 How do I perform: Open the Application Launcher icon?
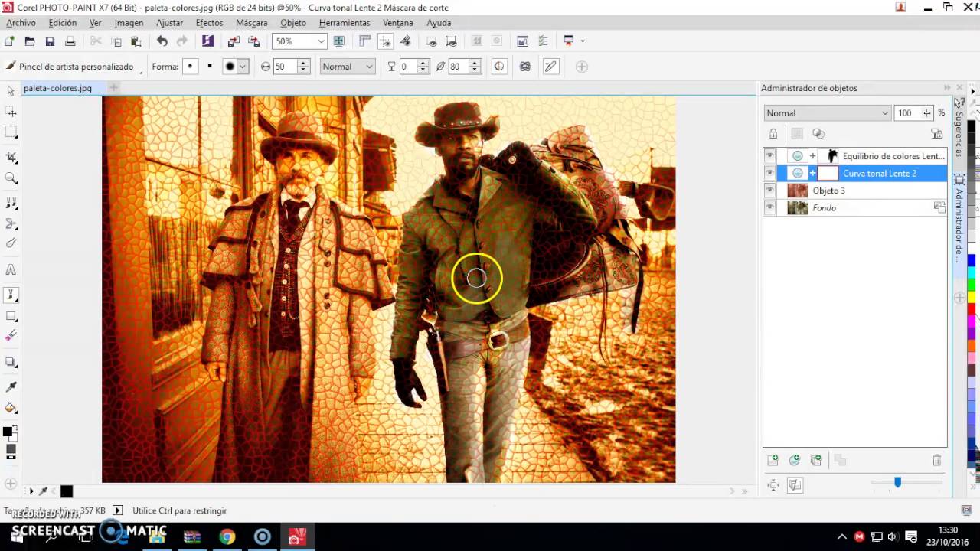[x=568, y=41]
